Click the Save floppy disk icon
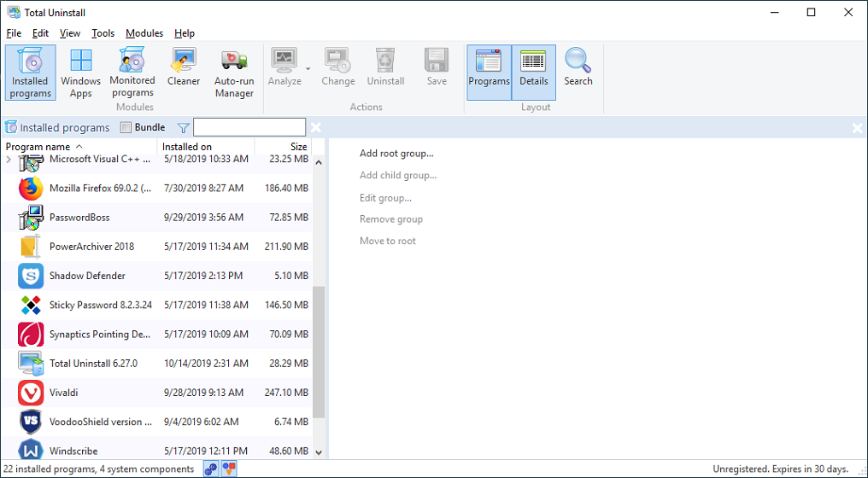 point(437,61)
